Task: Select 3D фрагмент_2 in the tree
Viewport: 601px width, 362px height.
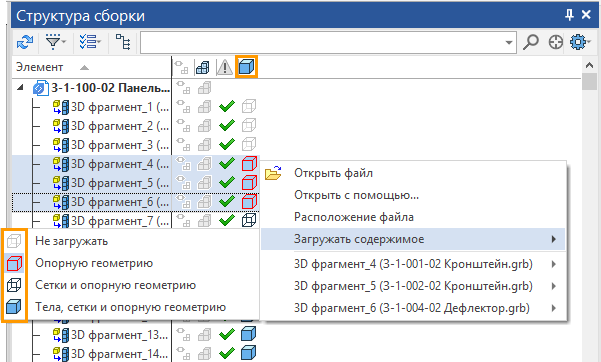Action: point(120,126)
